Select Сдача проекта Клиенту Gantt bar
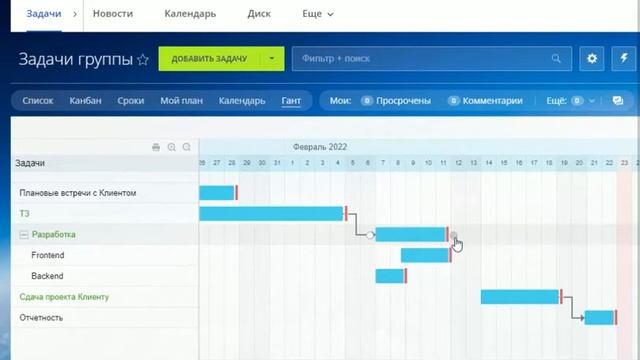The width and height of the screenshot is (640, 360). tap(520, 297)
